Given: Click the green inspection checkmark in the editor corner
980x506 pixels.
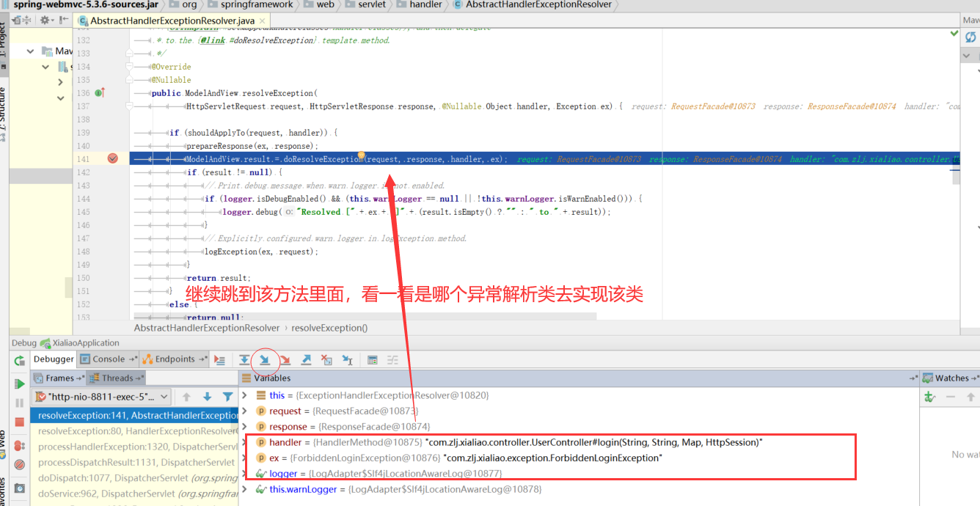Looking at the screenshot, I should pos(954,34).
